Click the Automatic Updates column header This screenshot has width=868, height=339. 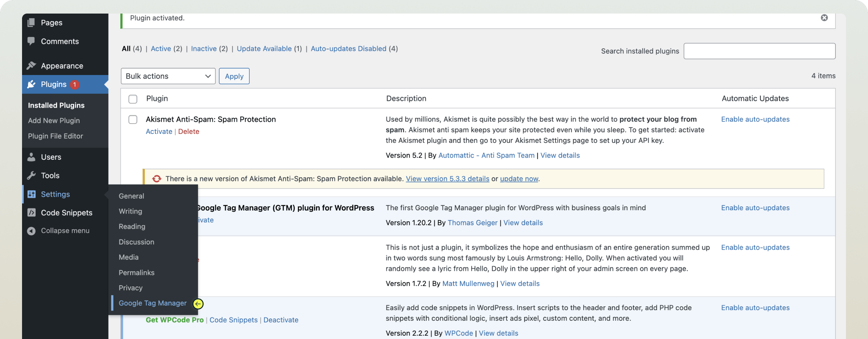pos(755,99)
